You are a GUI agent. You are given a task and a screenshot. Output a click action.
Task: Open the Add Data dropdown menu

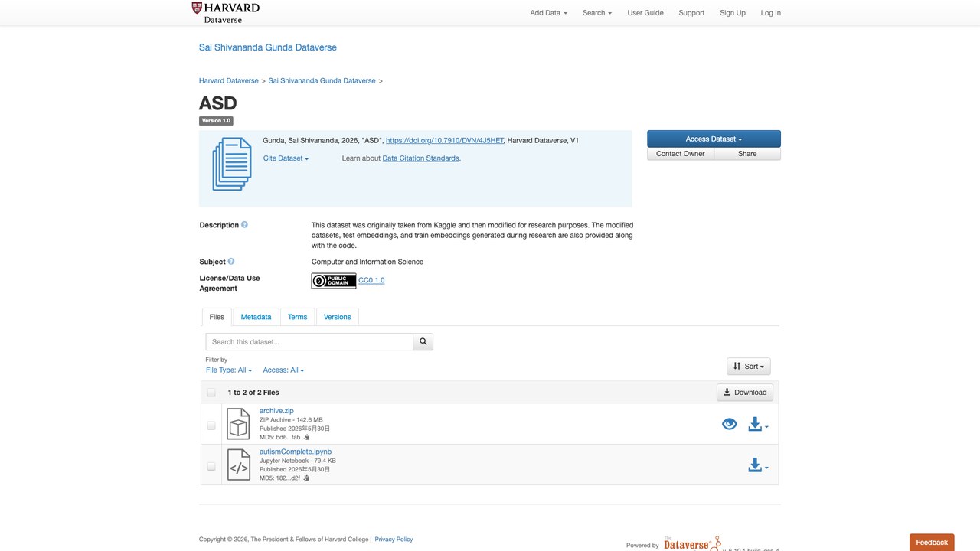pos(548,13)
